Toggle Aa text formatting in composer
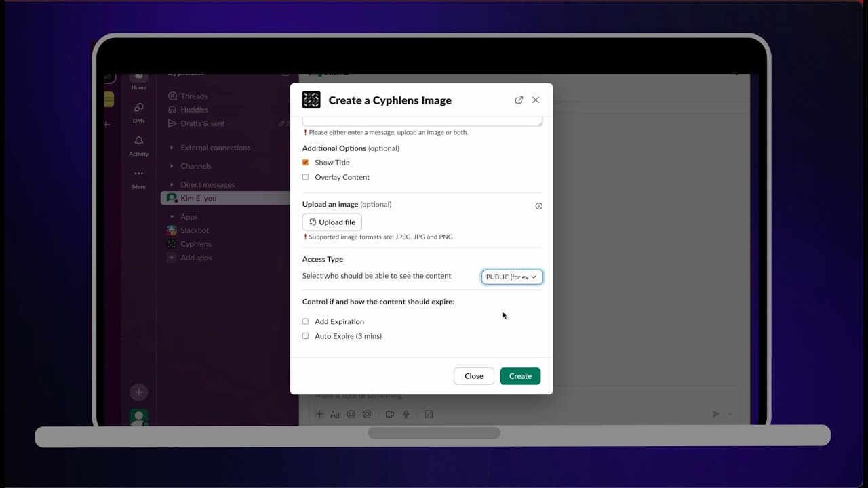Screen dimensions: 868x488 [x=334, y=414]
